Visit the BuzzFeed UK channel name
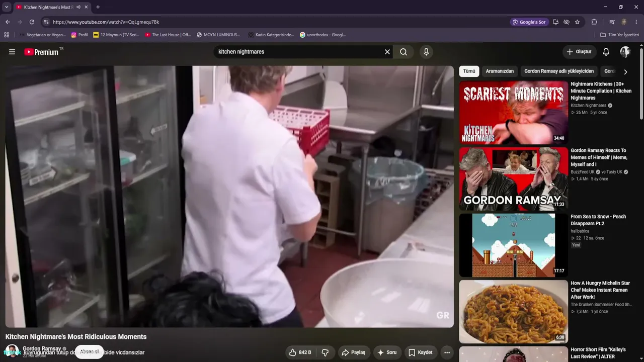The height and width of the screenshot is (362, 644). (583, 172)
